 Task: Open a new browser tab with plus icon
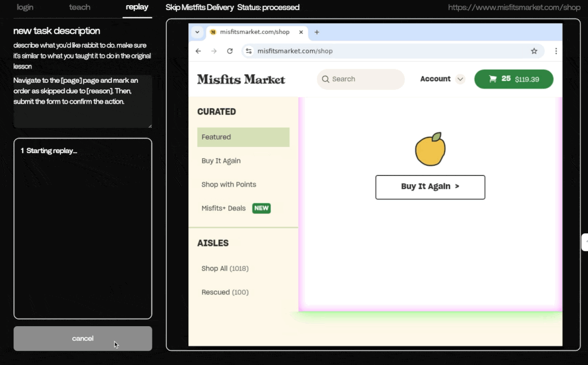[317, 32]
